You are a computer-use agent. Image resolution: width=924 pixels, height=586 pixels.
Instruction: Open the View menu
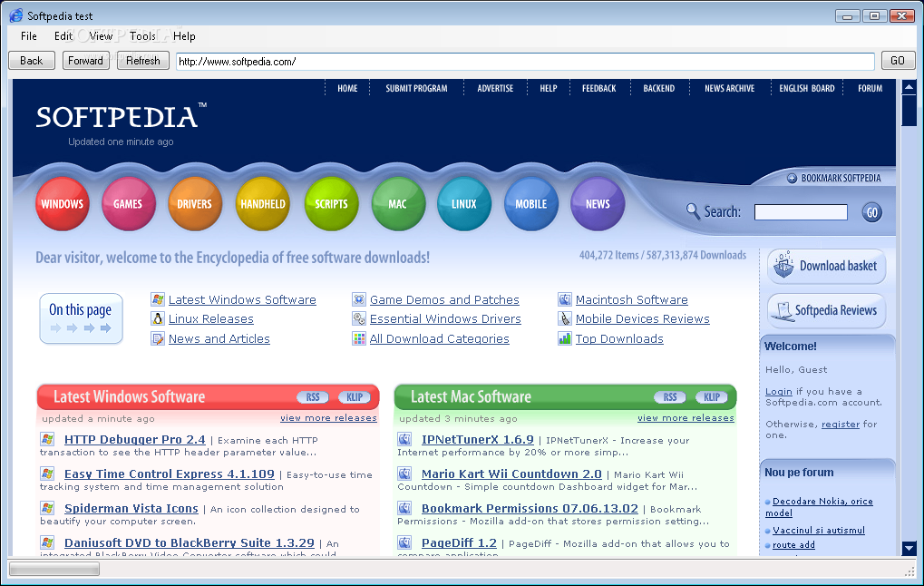(101, 36)
